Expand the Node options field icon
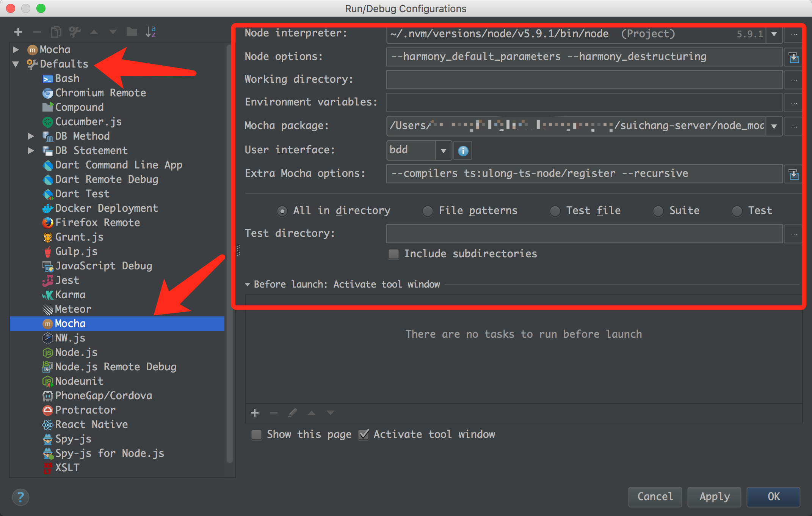 click(x=794, y=57)
